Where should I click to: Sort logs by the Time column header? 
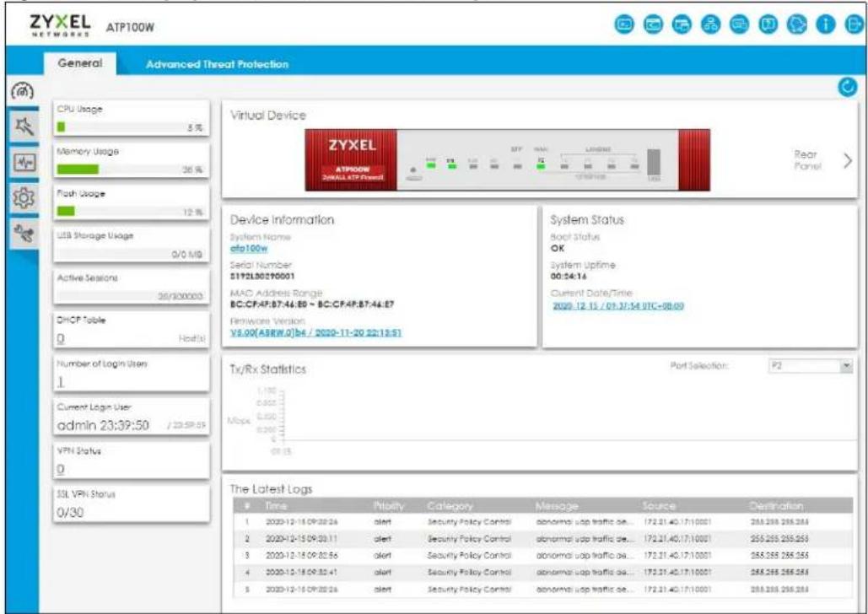tap(276, 506)
